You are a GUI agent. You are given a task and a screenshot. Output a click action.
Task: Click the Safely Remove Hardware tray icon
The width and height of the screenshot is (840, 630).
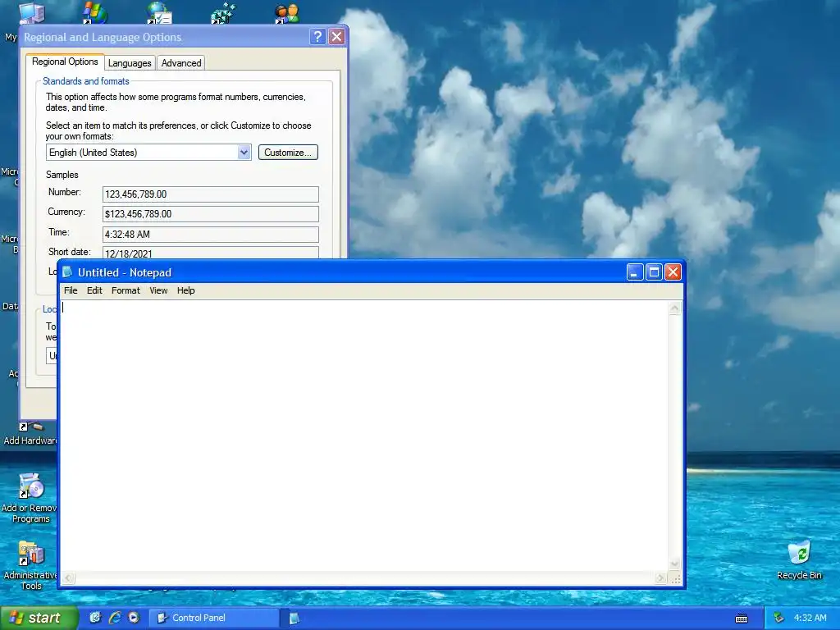(779, 618)
